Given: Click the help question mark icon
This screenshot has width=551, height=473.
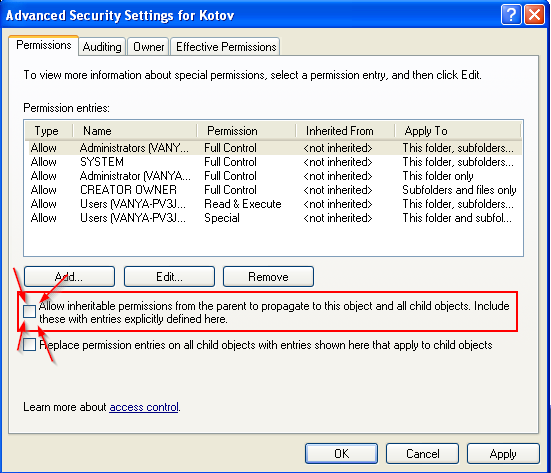Looking at the screenshot, I should click(x=511, y=15).
